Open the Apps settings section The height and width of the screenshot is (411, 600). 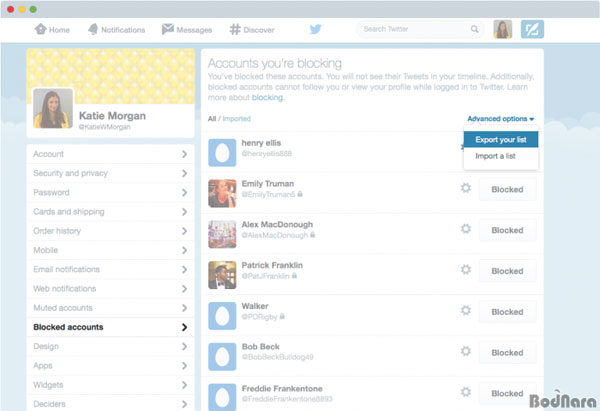click(x=110, y=365)
